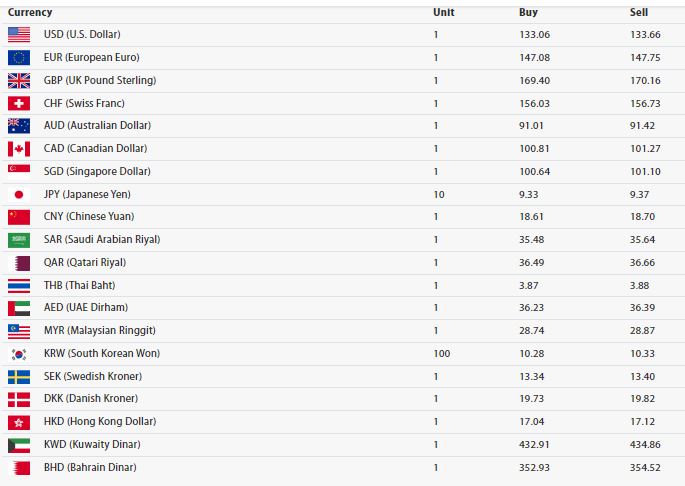Select the MYR (Malaysian Ringgit) label
The width and height of the screenshot is (685, 486).
[x=100, y=331]
